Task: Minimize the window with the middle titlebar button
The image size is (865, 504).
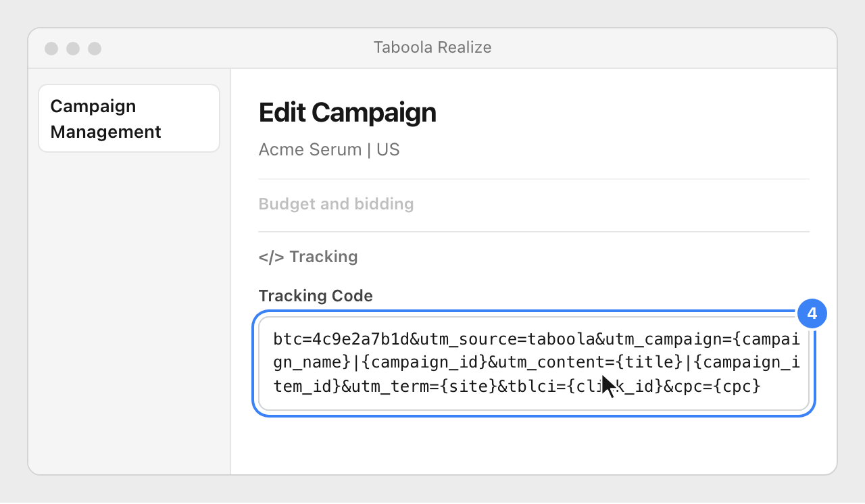Action: 73,49
